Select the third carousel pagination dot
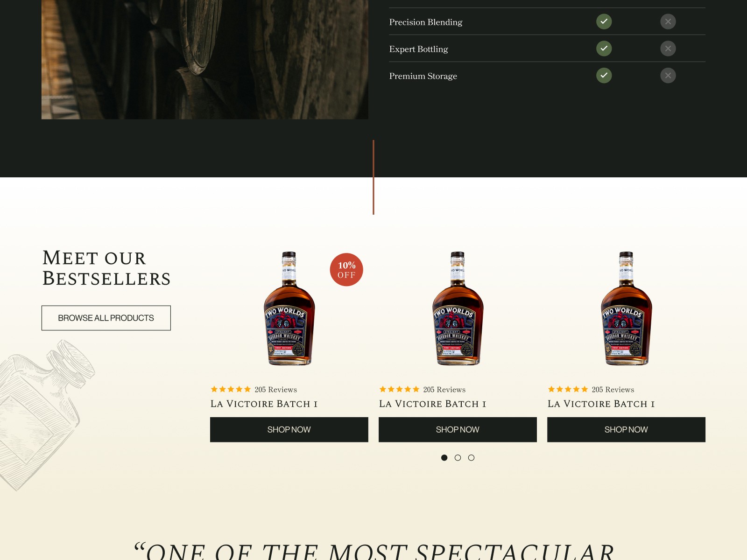Image resolution: width=747 pixels, height=560 pixels. (471, 458)
